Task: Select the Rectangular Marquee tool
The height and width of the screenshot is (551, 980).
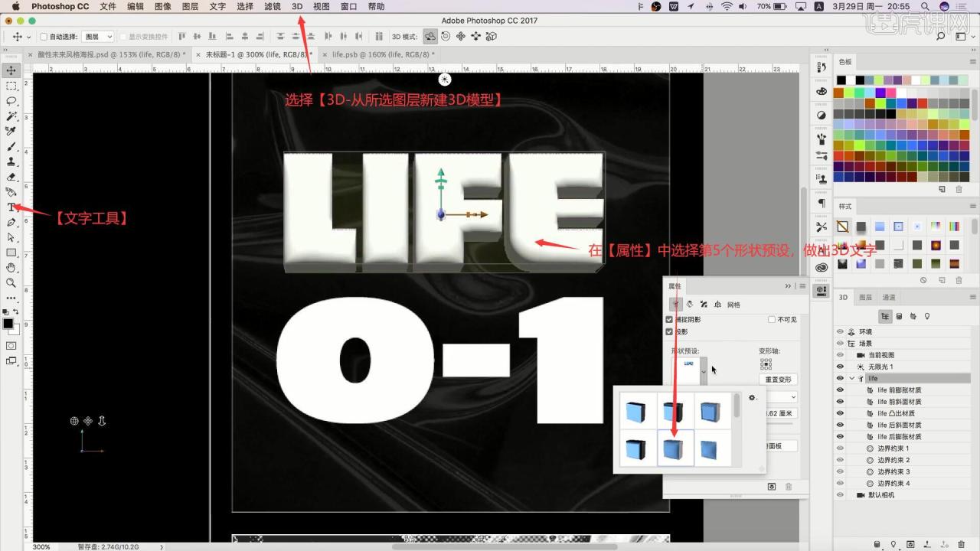Action: [x=11, y=86]
